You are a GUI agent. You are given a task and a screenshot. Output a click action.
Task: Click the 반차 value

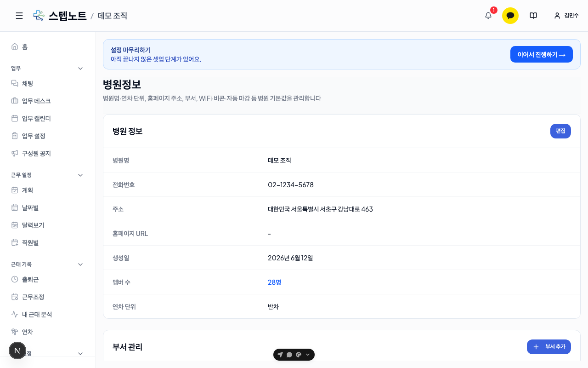[x=273, y=306]
